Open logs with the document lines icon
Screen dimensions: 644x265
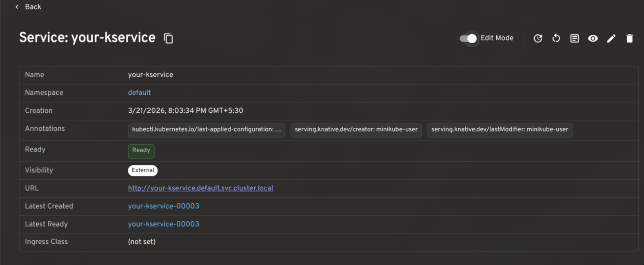point(575,38)
